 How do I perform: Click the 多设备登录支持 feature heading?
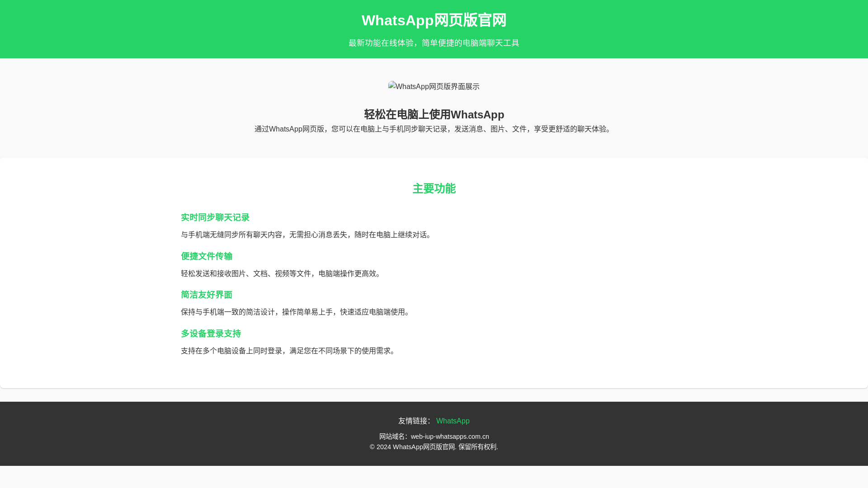tap(211, 333)
